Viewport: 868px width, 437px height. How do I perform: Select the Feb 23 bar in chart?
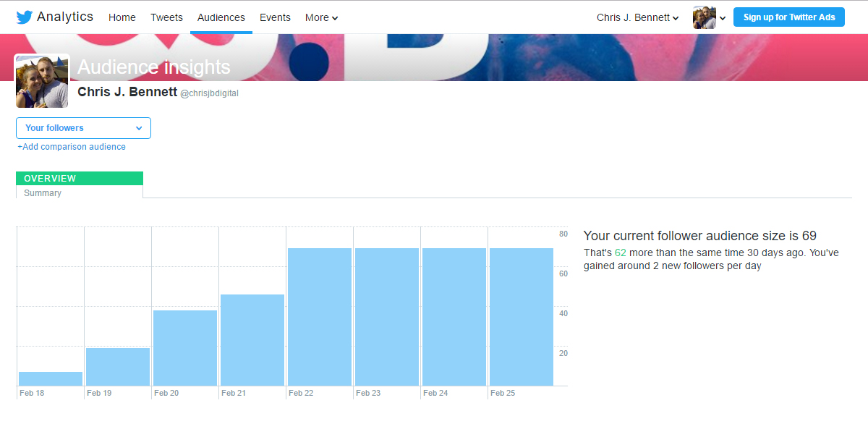(387, 317)
